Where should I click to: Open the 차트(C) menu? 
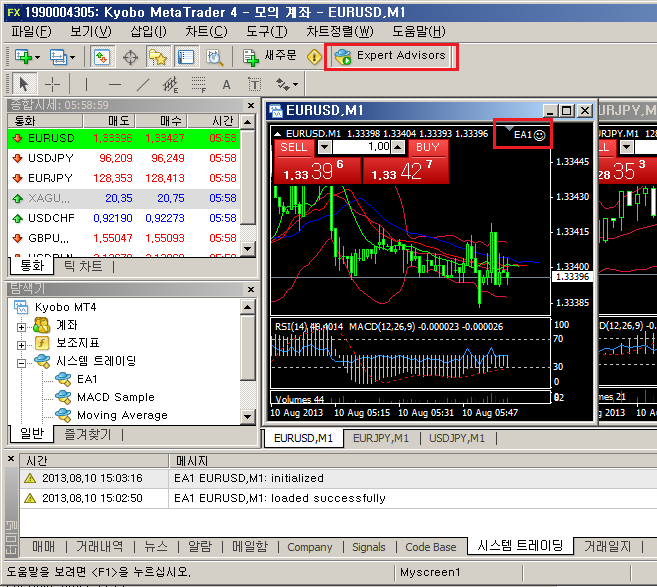coord(206,31)
